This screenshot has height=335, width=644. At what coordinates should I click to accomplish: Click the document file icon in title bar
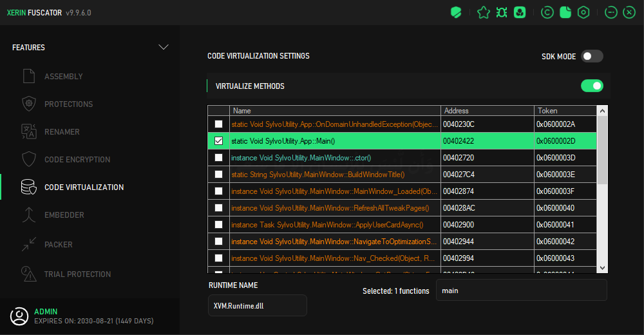(x=565, y=13)
